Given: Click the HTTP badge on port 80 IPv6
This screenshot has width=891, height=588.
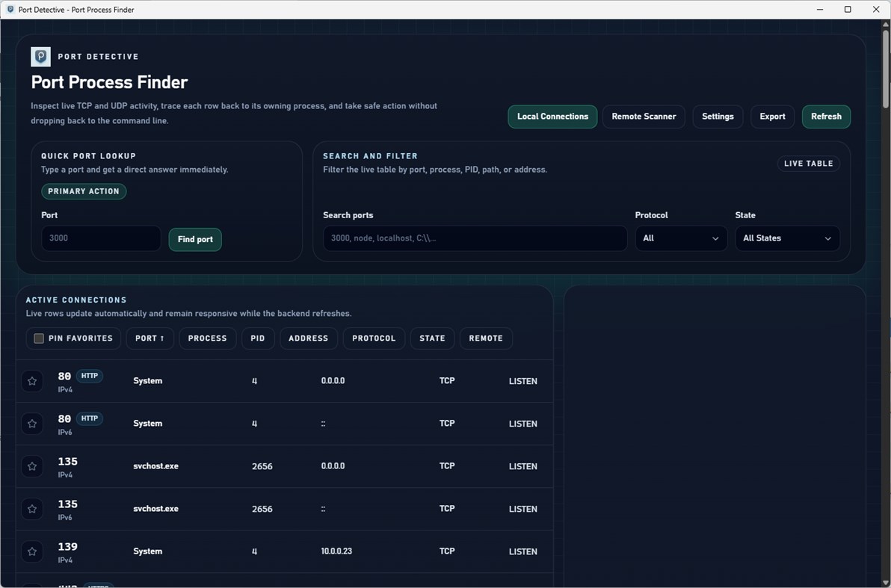Looking at the screenshot, I should tap(89, 418).
